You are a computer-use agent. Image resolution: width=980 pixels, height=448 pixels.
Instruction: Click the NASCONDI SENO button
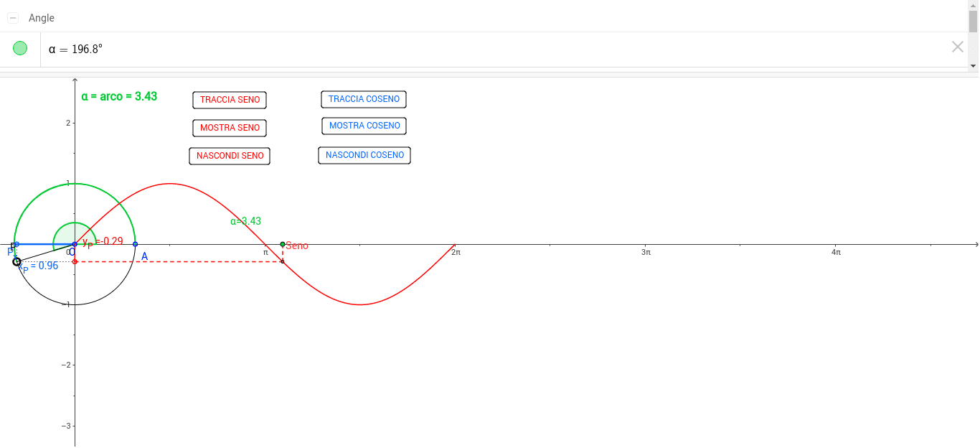pos(230,156)
